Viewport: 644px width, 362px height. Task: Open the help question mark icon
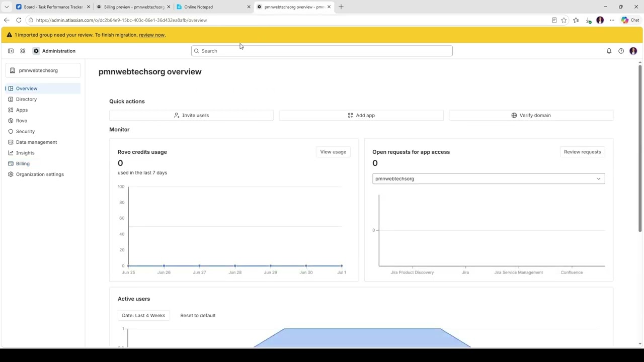621,51
